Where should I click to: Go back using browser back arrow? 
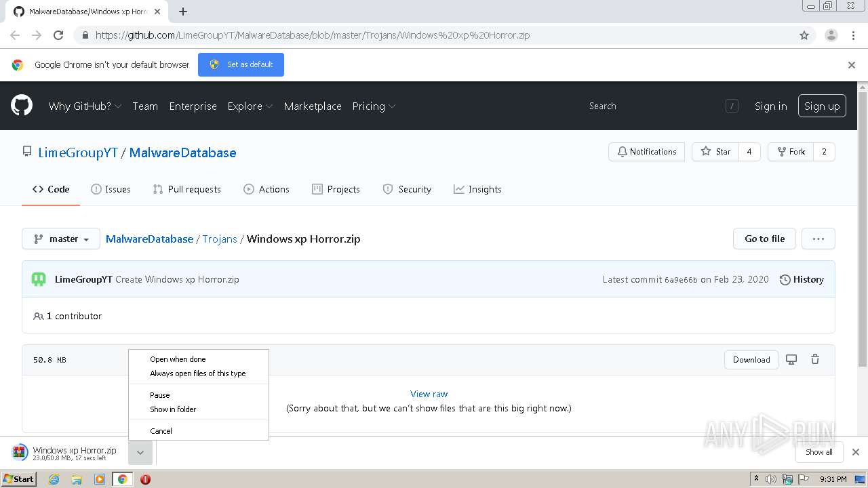coord(15,35)
